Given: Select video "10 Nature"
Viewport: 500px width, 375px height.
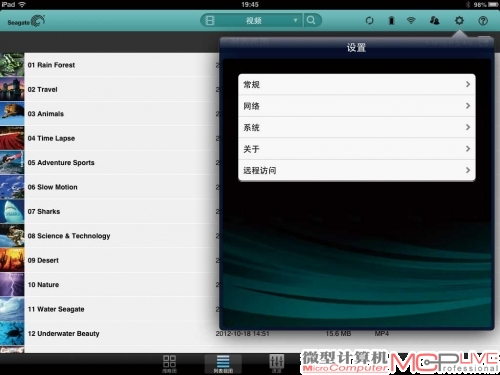Looking at the screenshot, I should point(43,285).
